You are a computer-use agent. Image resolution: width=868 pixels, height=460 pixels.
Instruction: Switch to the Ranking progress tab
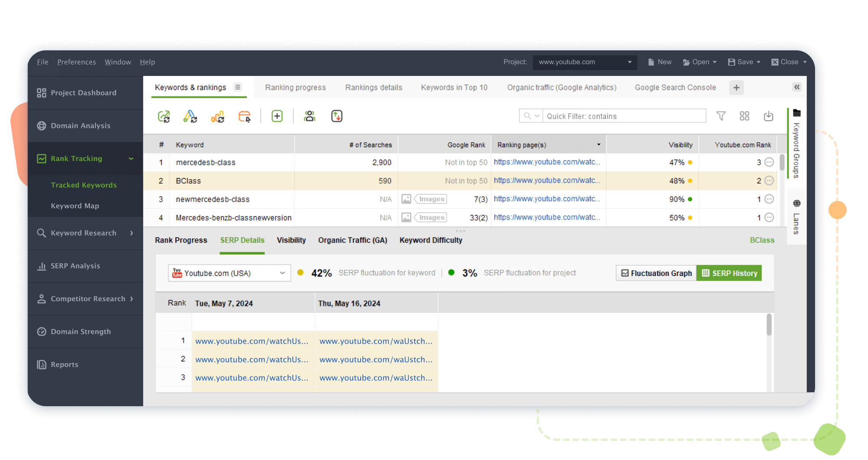[x=295, y=87]
